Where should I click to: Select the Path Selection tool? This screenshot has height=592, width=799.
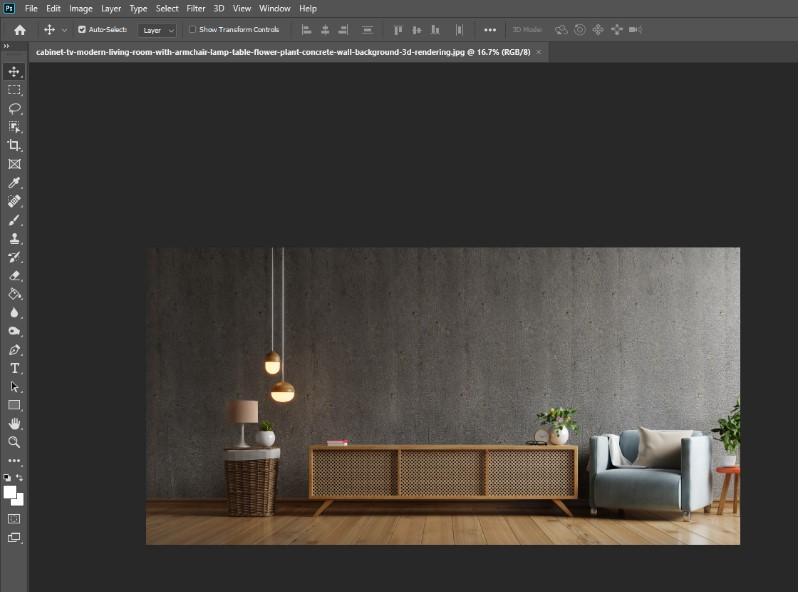click(14, 387)
